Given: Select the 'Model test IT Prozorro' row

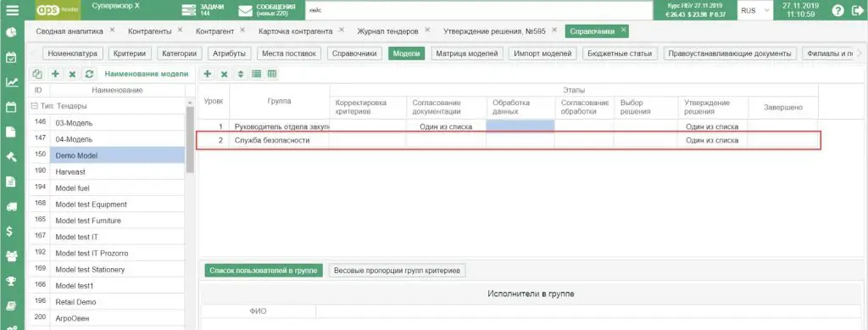Looking at the screenshot, I should [106, 253].
